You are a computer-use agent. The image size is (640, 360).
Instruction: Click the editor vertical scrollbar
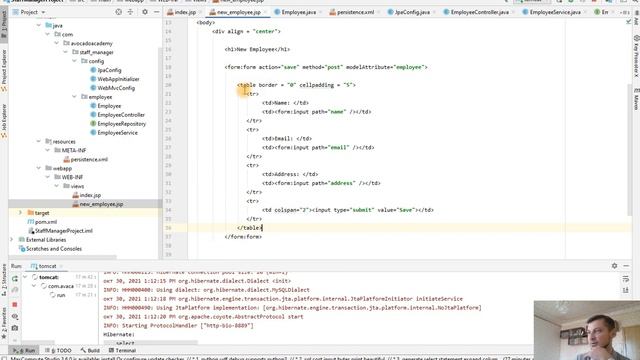click(629, 149)
